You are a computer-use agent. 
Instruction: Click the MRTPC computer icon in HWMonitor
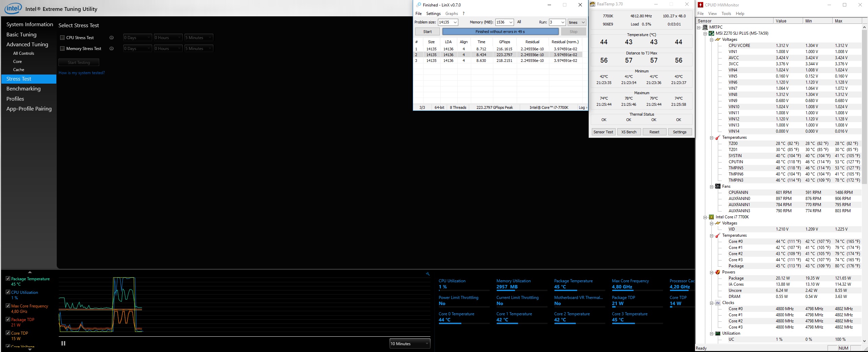(x=705, y=27)
